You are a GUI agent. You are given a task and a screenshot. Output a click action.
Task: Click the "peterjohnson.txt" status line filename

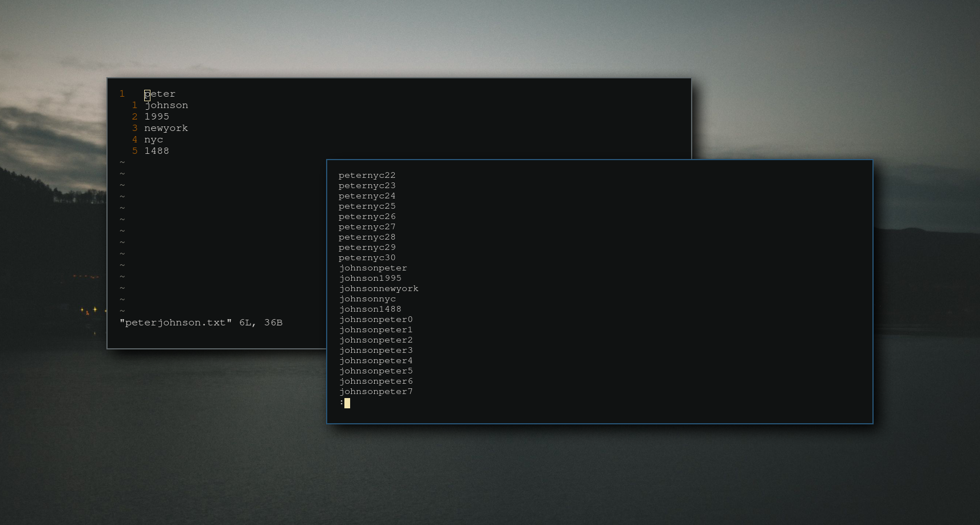[x=176, y=323]
